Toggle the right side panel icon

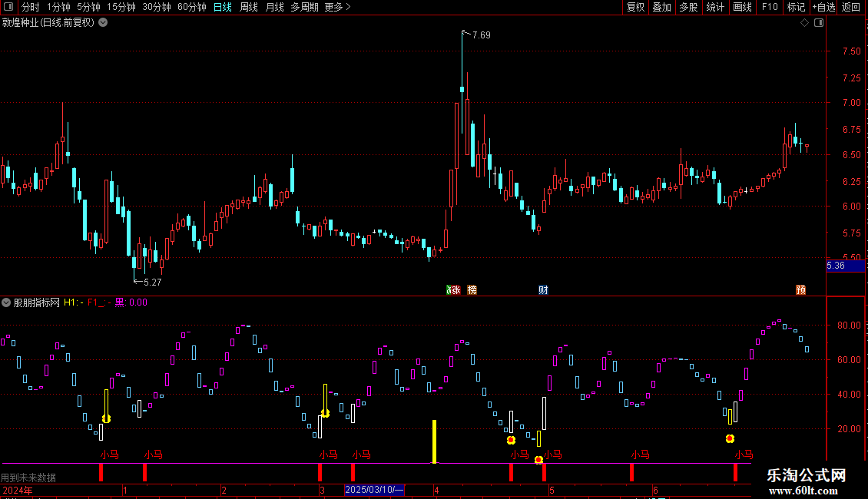[819, 23]
